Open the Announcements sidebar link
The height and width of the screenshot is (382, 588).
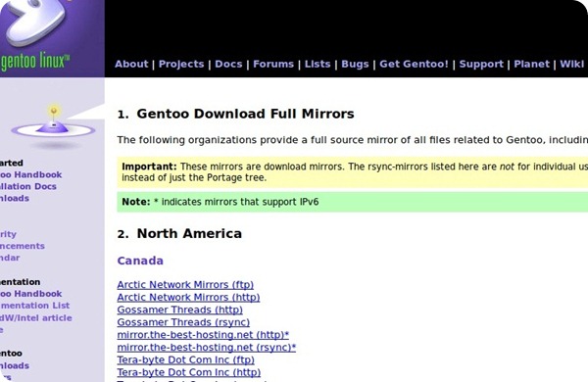(x=23, y=246)
